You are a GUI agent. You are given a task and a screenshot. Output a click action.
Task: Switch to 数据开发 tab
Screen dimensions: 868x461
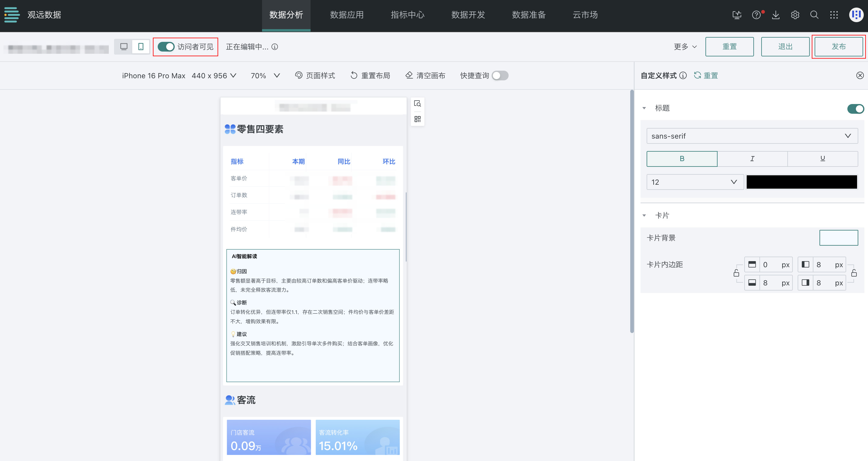click(468, 15)
